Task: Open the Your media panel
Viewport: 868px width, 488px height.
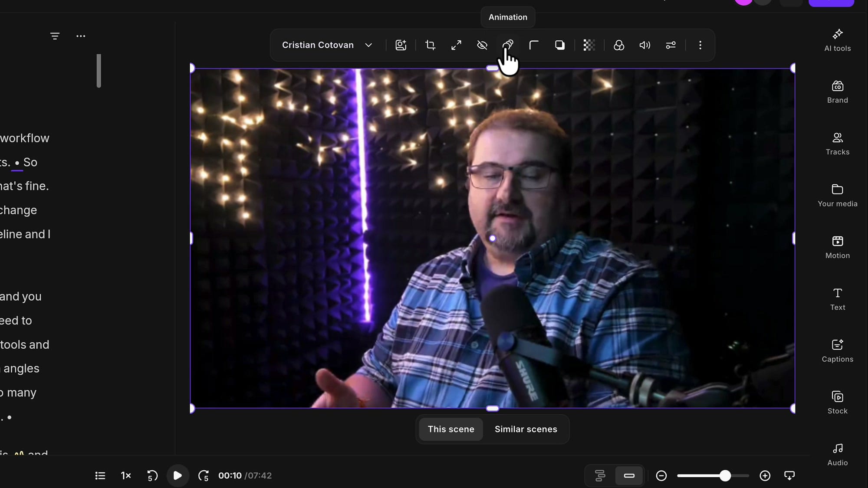Action: click(x=837, y=195)
